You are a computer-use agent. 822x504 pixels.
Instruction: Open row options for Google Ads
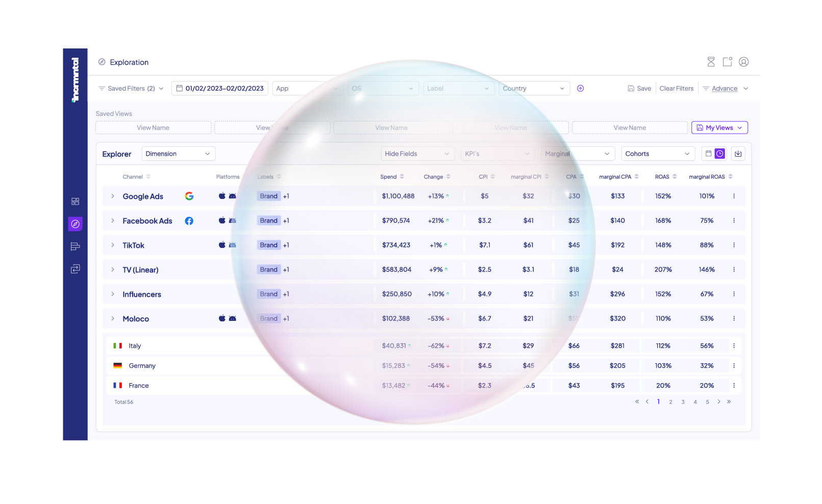[x=734, y=196]
